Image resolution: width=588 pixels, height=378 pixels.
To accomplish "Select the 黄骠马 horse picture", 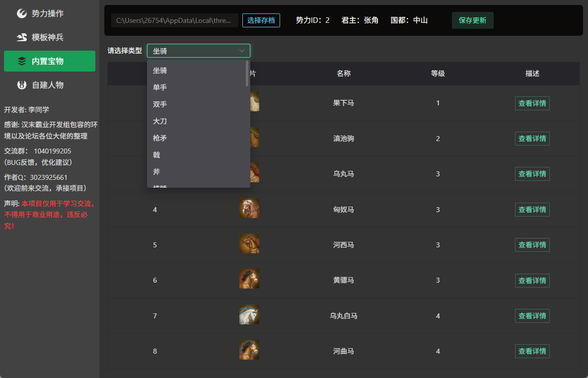I will point(249,279).
